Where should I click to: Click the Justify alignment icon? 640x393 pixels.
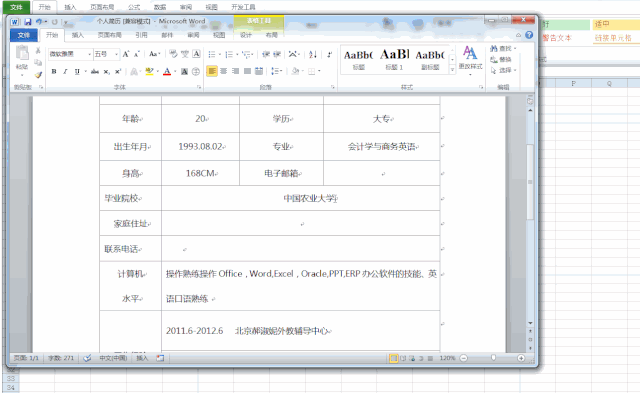[x=247, y=71]
